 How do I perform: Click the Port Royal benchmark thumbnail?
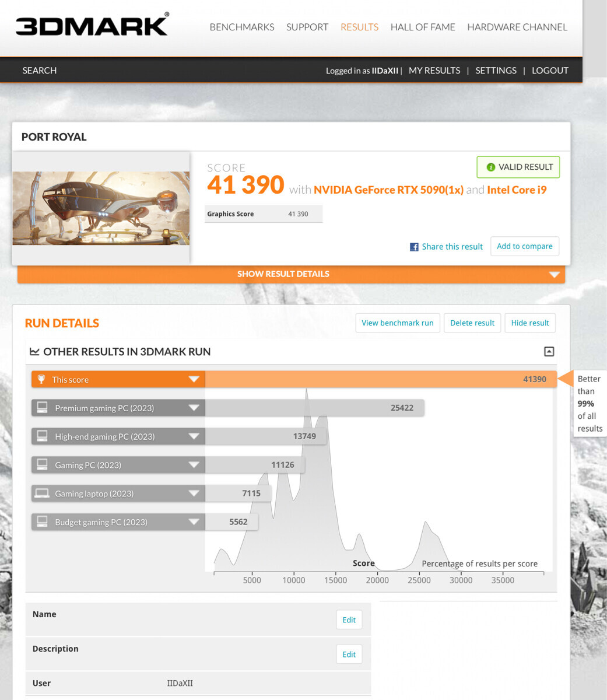click(x=101, y=208)
